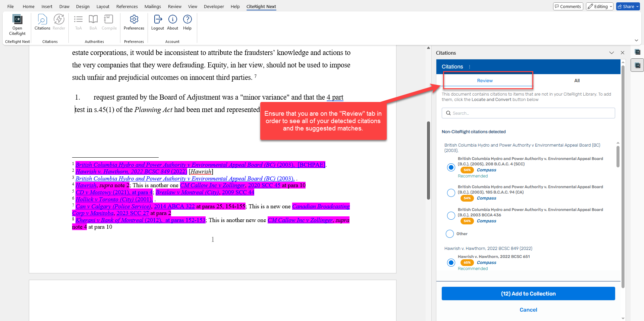Select the Hawrish 2022 BCSC 651 match
The image size is (644, 321).
click(451, 263)
